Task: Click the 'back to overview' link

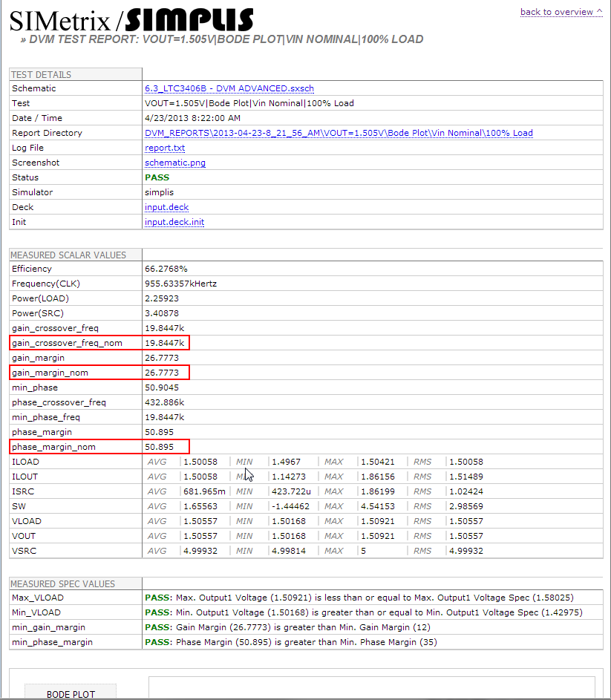Action: coord(561,12)
